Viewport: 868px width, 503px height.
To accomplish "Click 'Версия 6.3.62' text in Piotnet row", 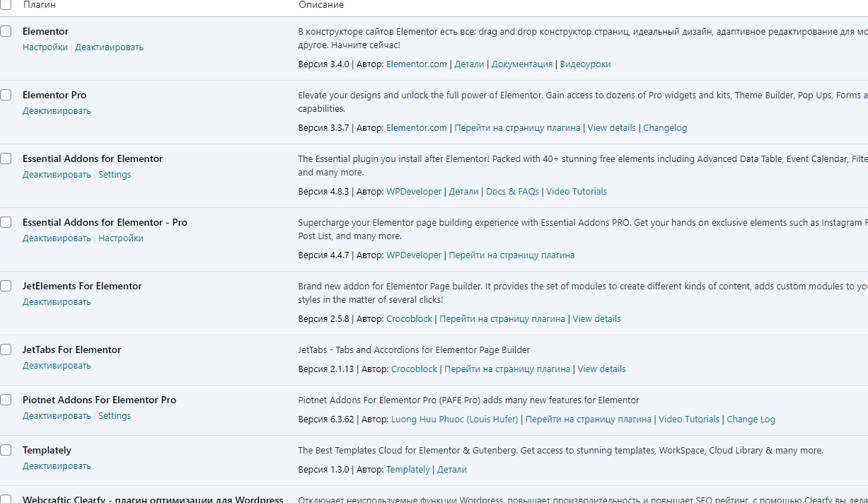I will pos(326,420).
